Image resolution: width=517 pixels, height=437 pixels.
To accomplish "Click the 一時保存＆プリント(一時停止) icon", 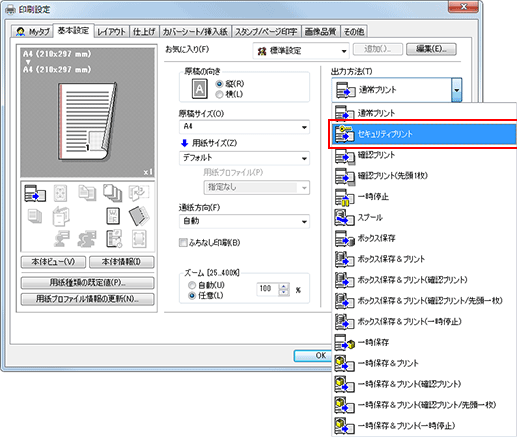I will point(344,426).
